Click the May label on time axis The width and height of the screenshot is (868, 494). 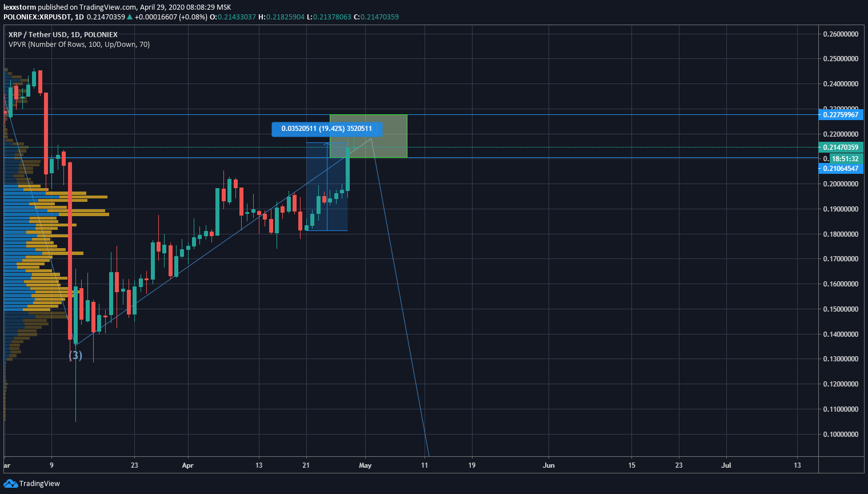point(365,465)
